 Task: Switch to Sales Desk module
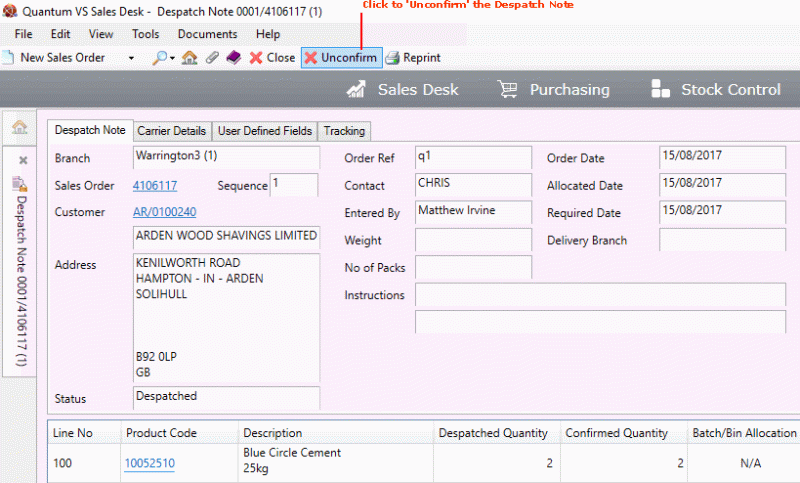click(402, 89)
